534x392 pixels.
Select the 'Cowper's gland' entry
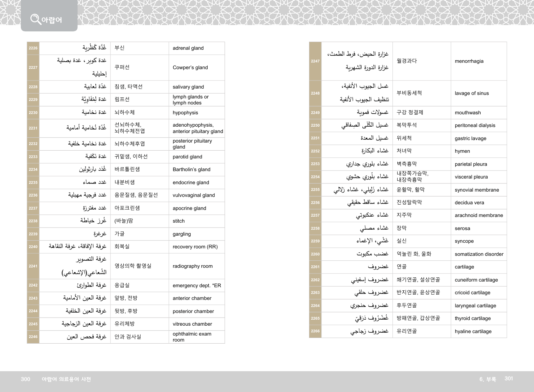(190, 68)
